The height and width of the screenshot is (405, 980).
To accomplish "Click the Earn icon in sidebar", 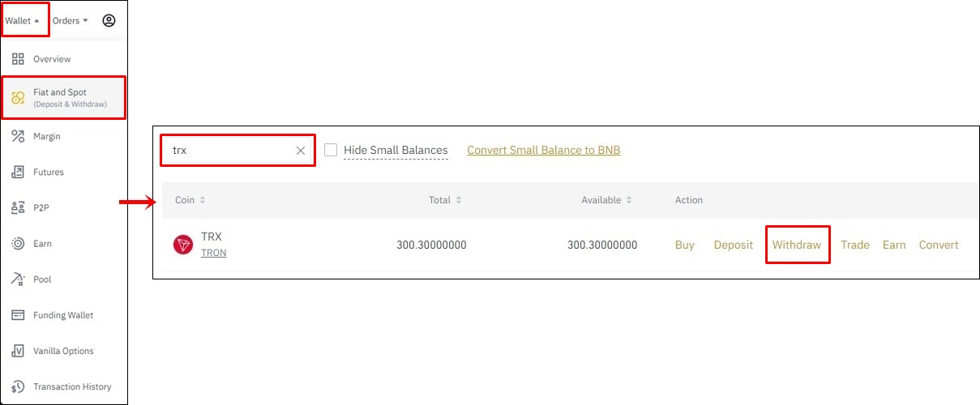I will 18,243.
